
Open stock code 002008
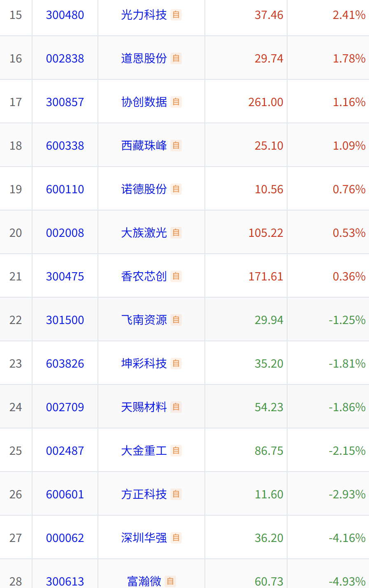tap(65, 233)
